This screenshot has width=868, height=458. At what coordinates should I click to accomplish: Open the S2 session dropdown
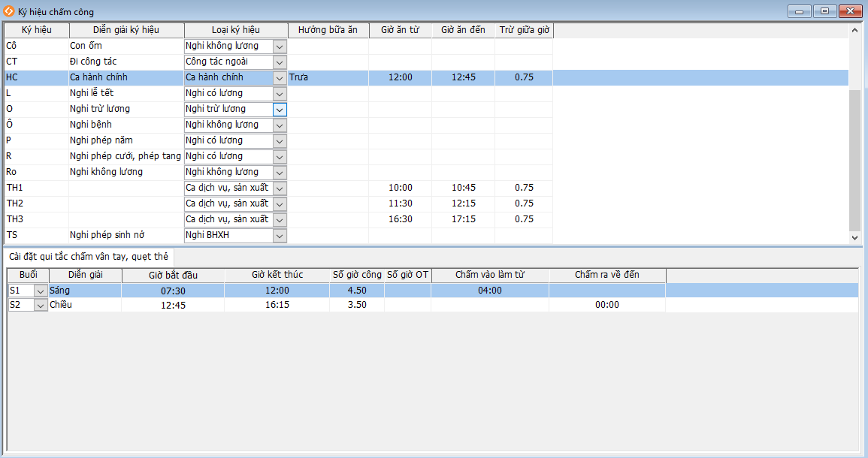pos(41,306)
